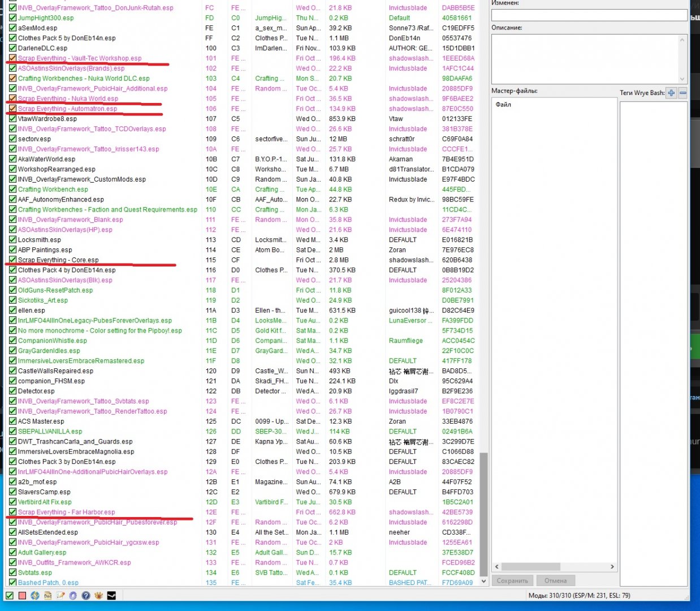Click the paw icon in status bar
700x611 pixels.
(98, 595)
